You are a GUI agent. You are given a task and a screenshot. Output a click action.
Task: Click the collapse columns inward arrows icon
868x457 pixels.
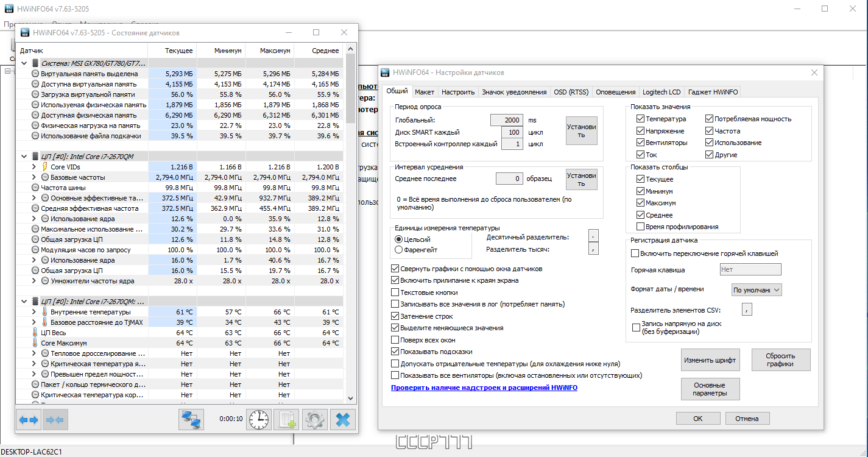(x=55, y=419)
